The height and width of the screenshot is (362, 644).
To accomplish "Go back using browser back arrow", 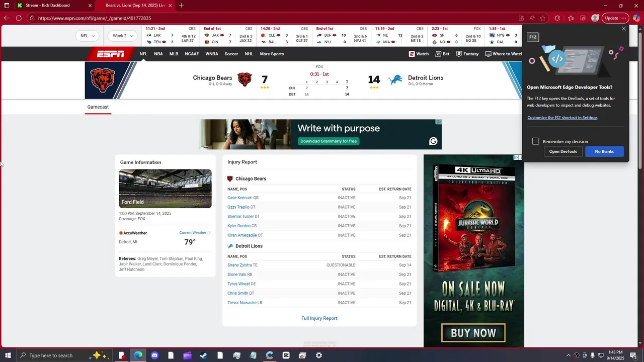I will coord(7,18).
